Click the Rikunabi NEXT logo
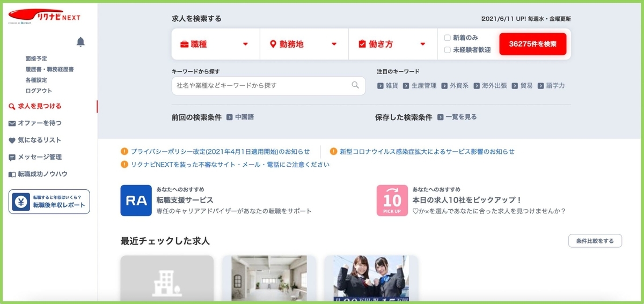644x304 pixels. (x=45, y=17)
